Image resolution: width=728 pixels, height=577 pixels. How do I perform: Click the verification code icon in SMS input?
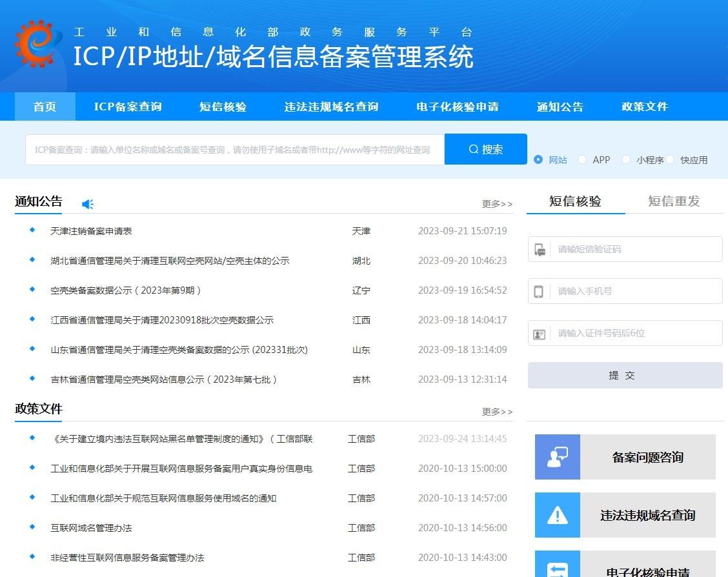click(x=541, y=249)
